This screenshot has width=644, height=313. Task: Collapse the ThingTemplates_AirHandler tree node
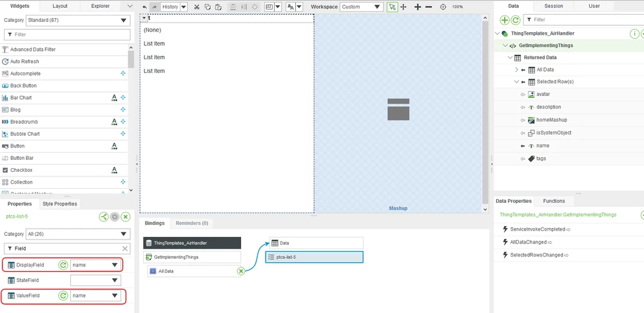(498, 33)
